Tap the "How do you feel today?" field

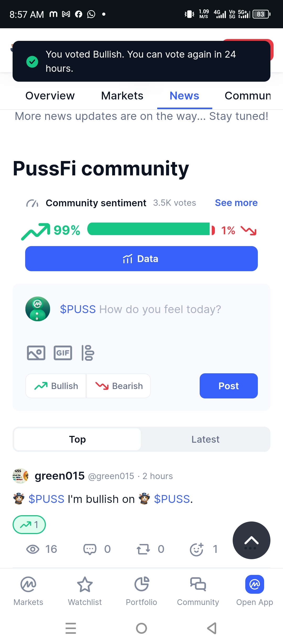(x=160, y=309)
